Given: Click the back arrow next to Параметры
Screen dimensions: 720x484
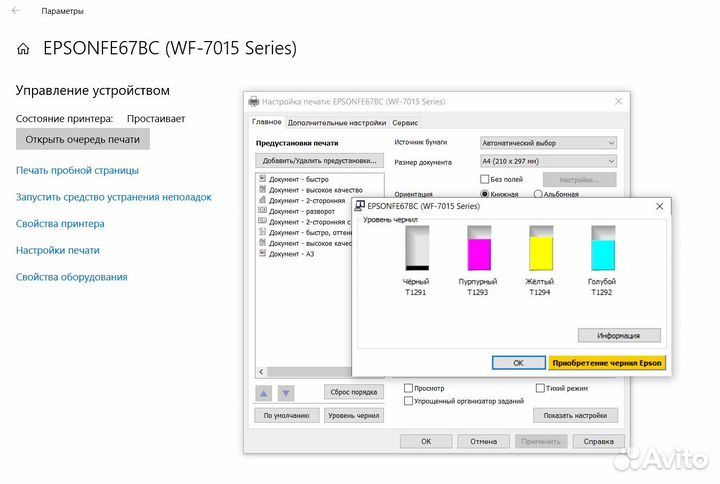Looking at the screenshot, I should (x=16, y=11).
